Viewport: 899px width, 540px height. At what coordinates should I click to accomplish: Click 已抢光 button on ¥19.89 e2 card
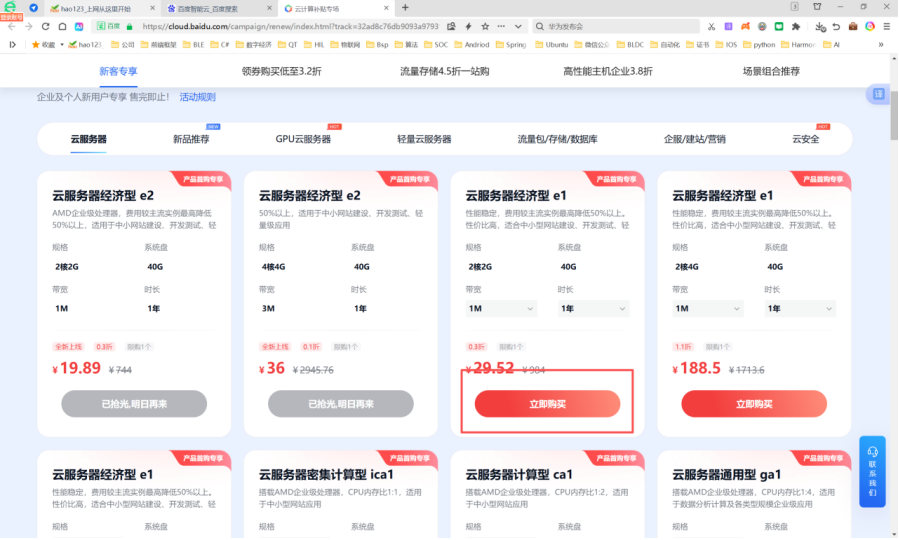[x=134, y=404]
